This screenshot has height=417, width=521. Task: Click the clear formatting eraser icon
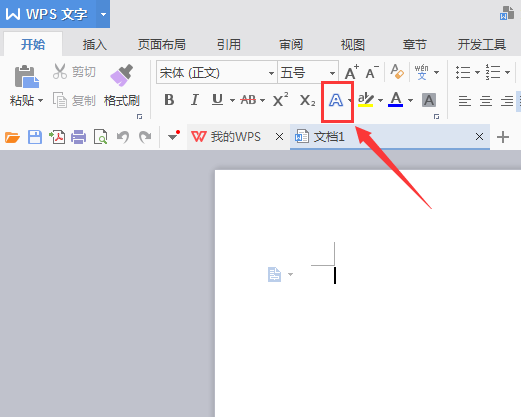click(397, 72)
